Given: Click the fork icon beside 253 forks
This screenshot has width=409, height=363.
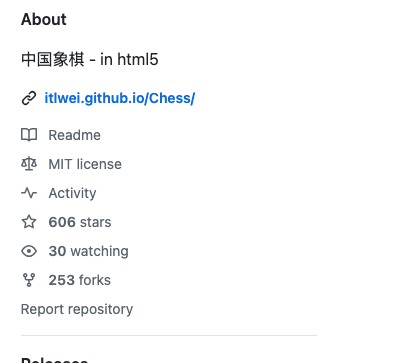Looking at the screenshot, I should click(29, 280).
